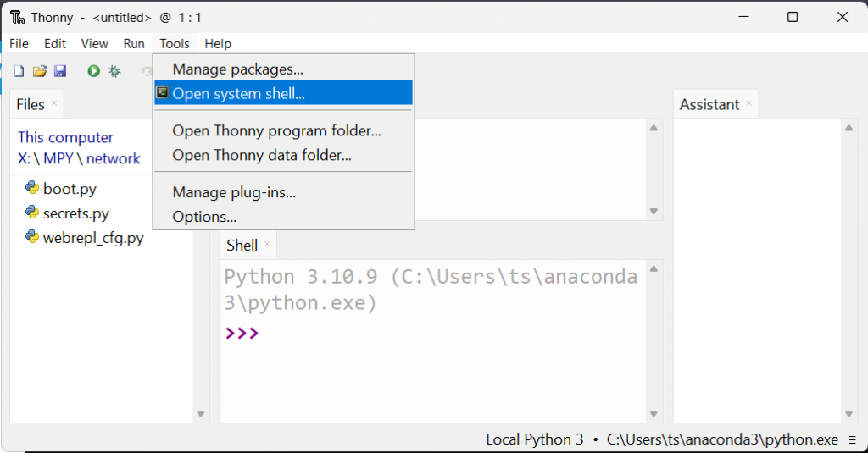Select Open system shell... menu entry

[x=283, y=93]
